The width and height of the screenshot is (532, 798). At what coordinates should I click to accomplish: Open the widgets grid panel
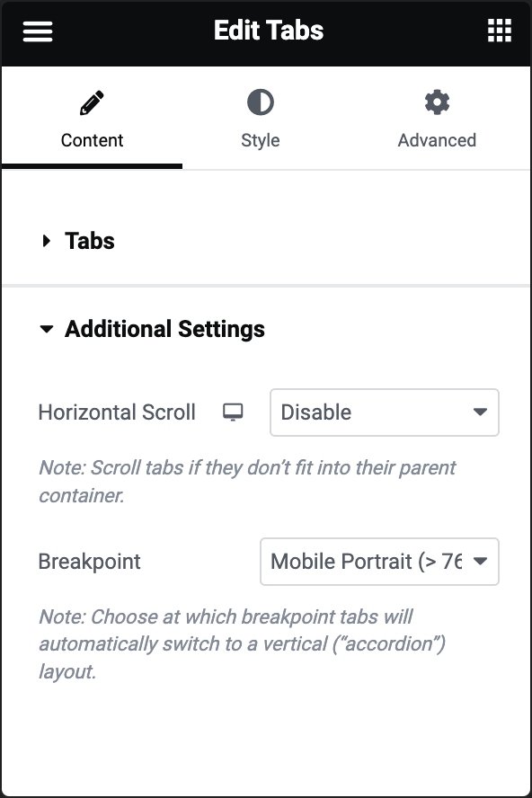(500, 31)
